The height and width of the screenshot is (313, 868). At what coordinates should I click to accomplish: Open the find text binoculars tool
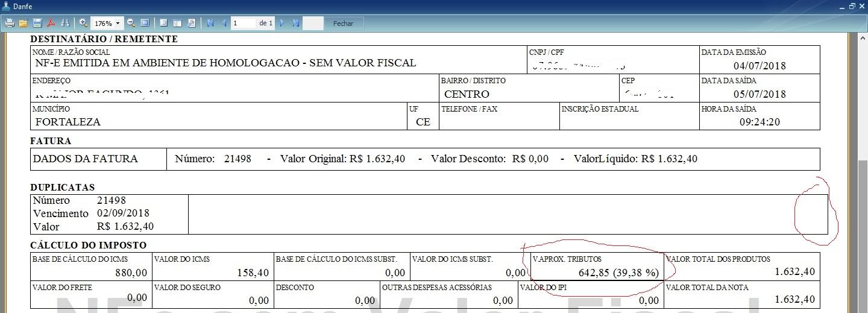pyautogui.click(x=65, y=23)
